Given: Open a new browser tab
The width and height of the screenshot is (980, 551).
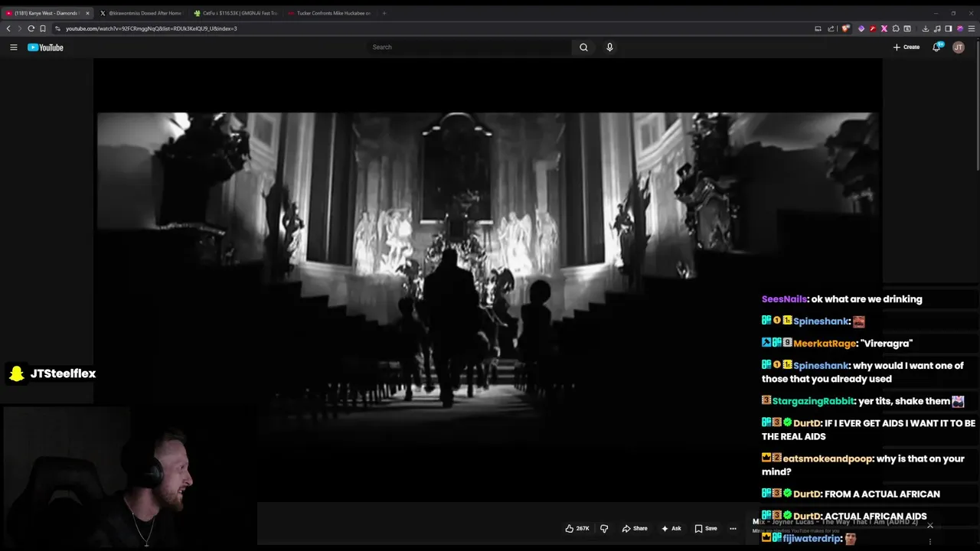Looking at the screenshot, I should pos(384,13).
